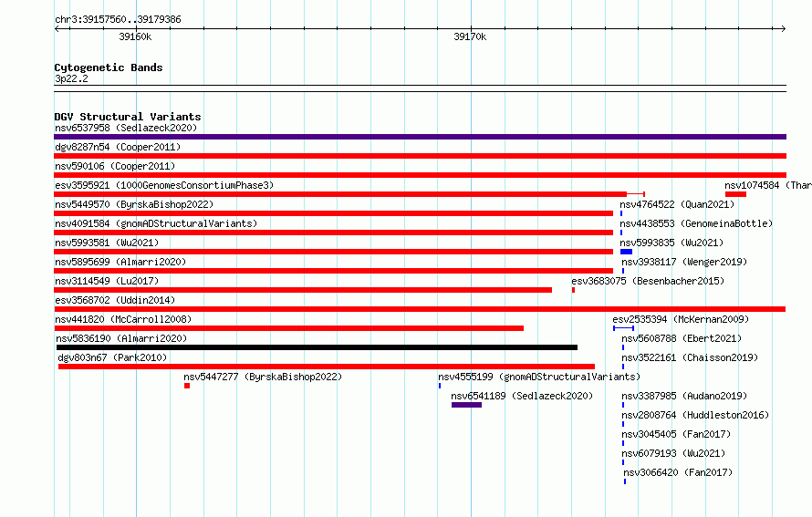Click the 39170k ruler label
Image resolution: width=812 pixels, height=517 pixels.
(470, 36)
